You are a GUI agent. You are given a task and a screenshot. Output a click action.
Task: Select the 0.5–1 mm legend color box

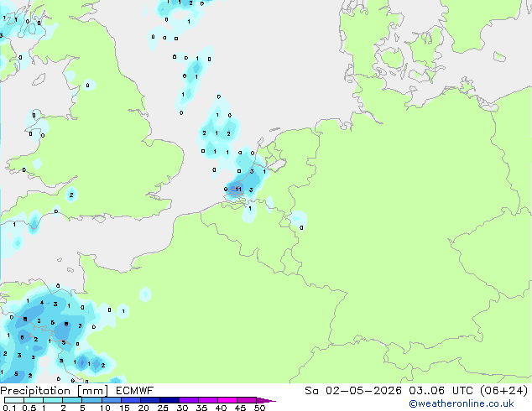[x=34, y=400]
